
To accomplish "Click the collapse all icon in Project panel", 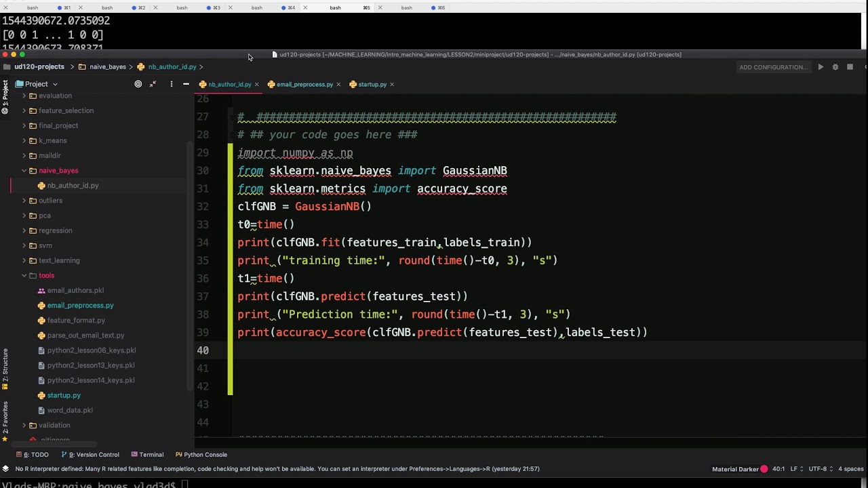I will click(153, 84).
